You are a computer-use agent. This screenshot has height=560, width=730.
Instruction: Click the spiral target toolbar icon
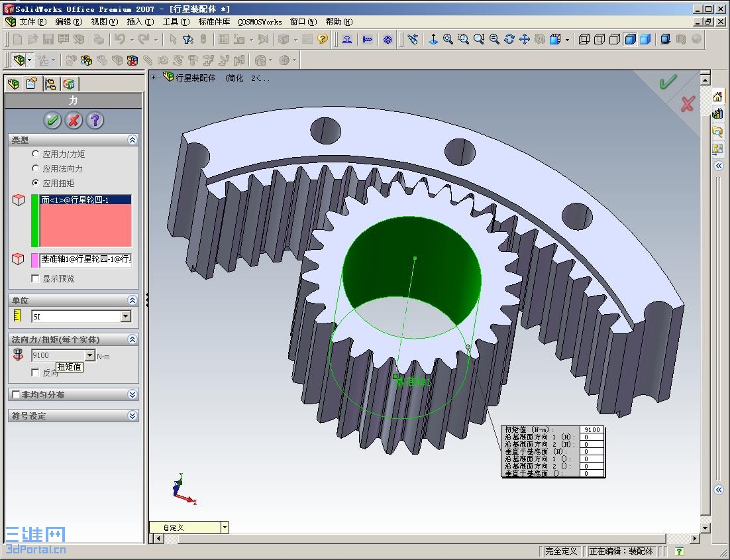click(388, 39)
